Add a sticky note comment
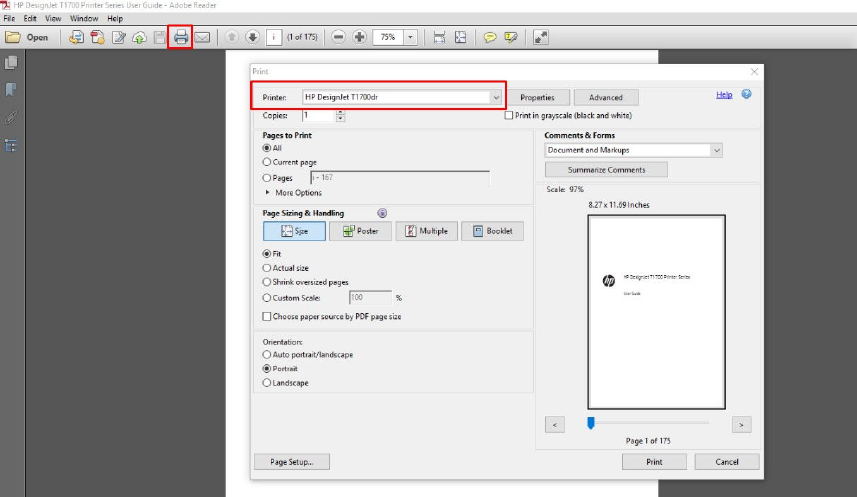 click(491, 37)
